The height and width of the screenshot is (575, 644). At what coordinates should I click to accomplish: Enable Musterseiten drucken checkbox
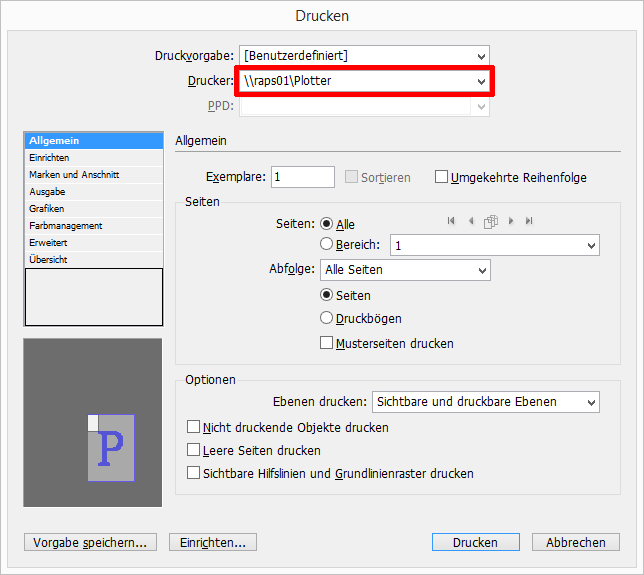coord(327,343)
